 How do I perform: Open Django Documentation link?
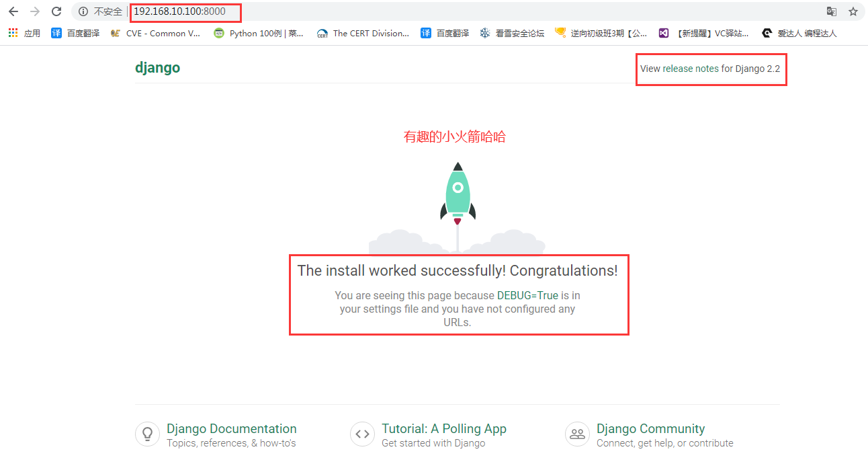[x=232, y=428]
